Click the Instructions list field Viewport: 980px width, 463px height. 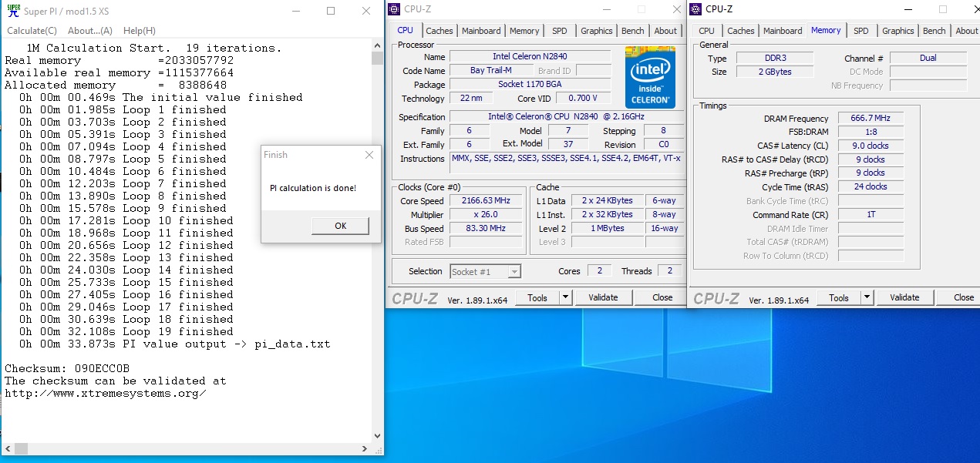pyautogui.click(x=565, y=163)
